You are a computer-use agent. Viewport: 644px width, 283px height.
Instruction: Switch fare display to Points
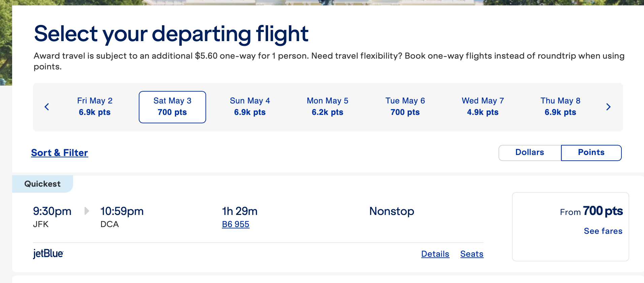tap(591, 153)
